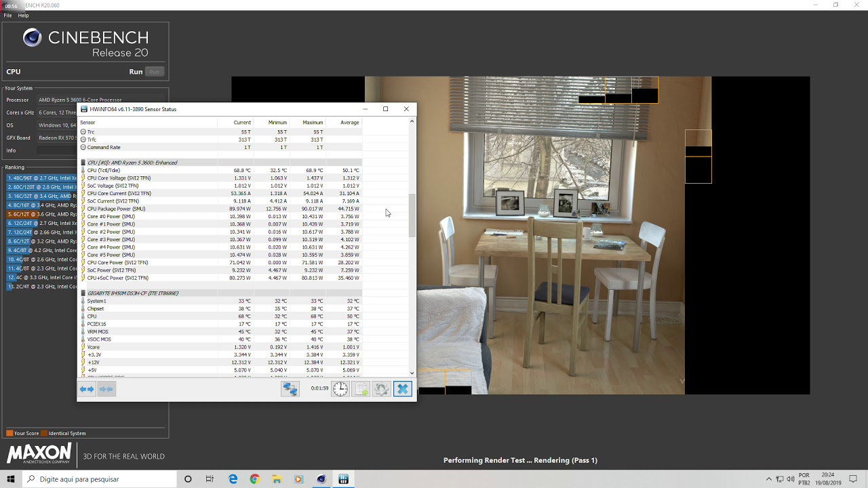The image size is (868, 488).
Task: Select Cinebench ranking entry 1. 48C/96T
Action: pyautogui.click(x=41, y=178)
